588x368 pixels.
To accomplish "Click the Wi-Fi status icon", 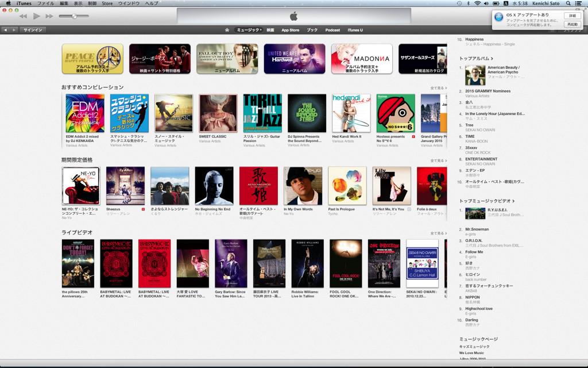I will pyautogui.click(x=477, y=3).
